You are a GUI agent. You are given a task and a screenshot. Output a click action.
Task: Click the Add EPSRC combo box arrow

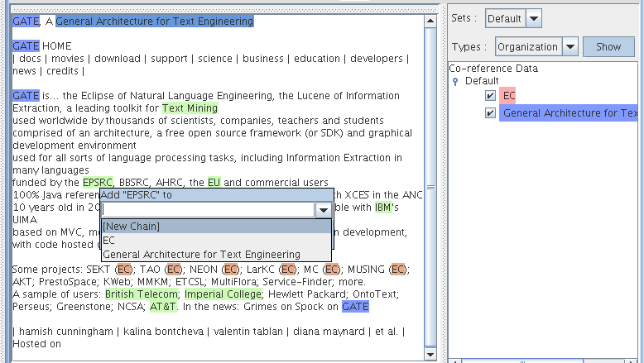(323, 211)
